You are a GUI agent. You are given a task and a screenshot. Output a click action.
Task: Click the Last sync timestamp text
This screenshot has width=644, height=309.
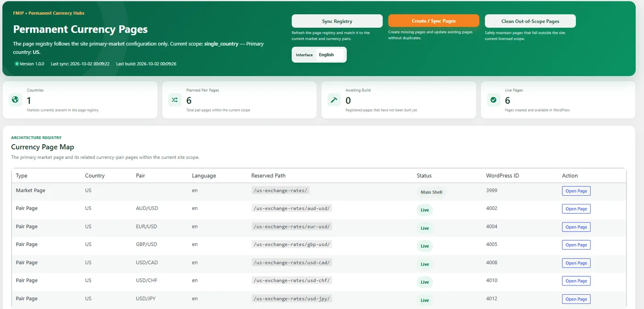pyautogui.click(x=80, y=64)
